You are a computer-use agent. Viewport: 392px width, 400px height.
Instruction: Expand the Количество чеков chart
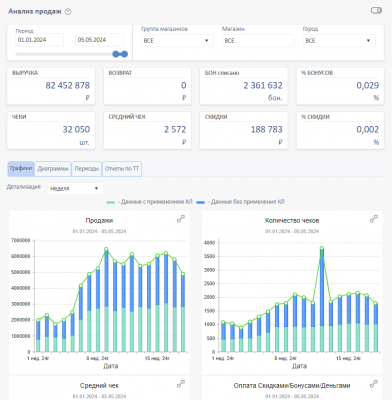click(x=374, y=219)
